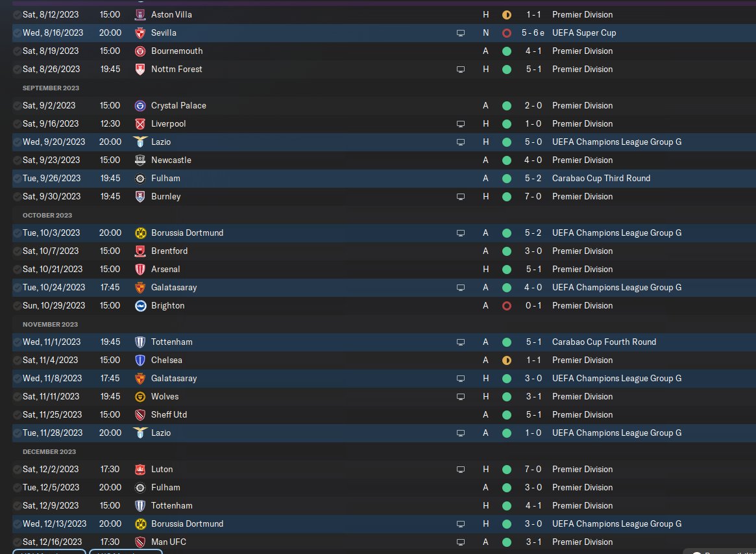Open the 5 - 6 e Sevilla result
This screenshot has width=756, height=554.
(x=533, y=32)
